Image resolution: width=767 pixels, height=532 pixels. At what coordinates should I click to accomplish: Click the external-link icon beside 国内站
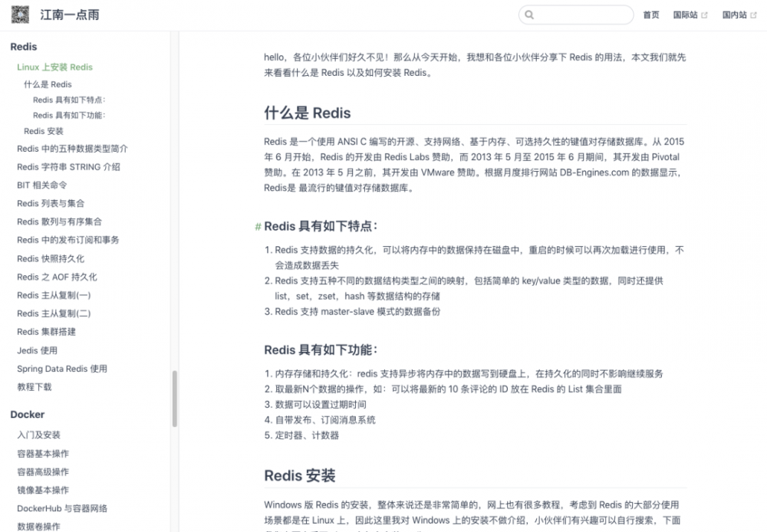pos(755,15)
